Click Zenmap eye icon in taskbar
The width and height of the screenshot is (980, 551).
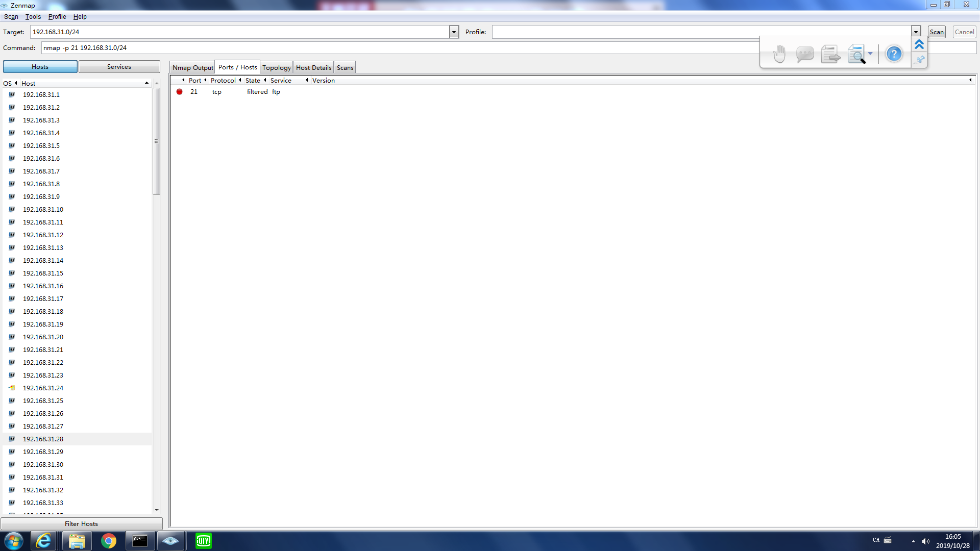click(170, 541)
